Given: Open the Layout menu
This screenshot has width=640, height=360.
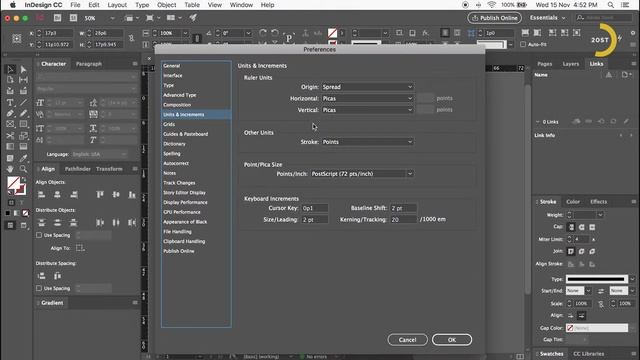Looking at the screenshot, I should [x=117, y=5].
